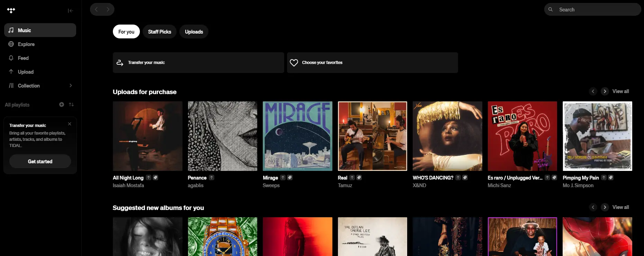Open artist Tamuz
The width and height of the screenshot is (644, 256).
345,185
